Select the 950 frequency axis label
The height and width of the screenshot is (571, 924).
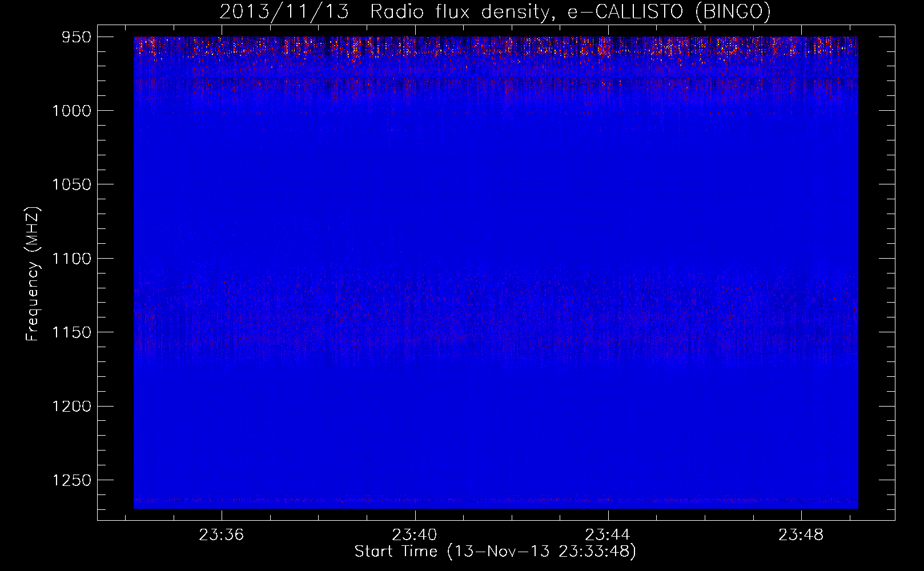[77, 37]
